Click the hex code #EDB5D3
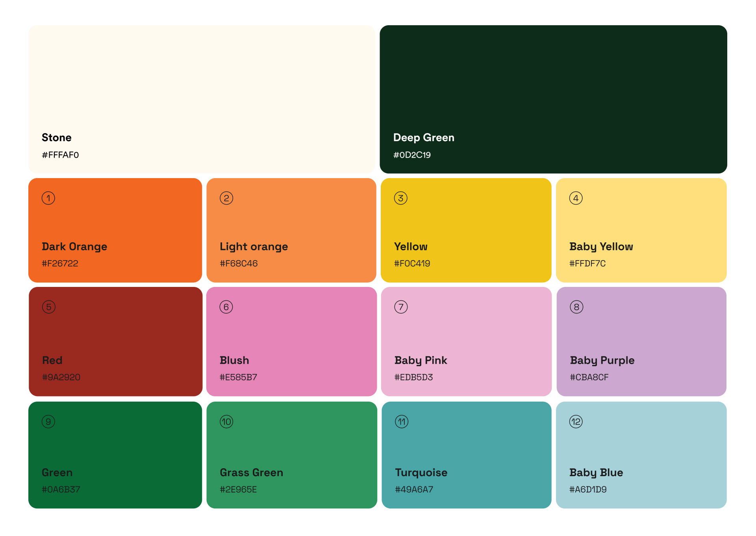The width and height of the screenshot is (756, 536). coord(413,377)
